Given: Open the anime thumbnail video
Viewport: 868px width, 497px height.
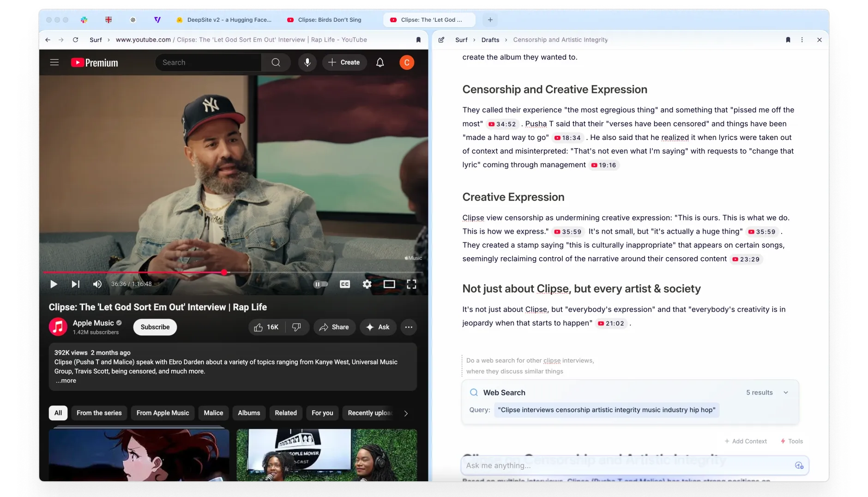Looking at the screenshot, I should [139, 455].
